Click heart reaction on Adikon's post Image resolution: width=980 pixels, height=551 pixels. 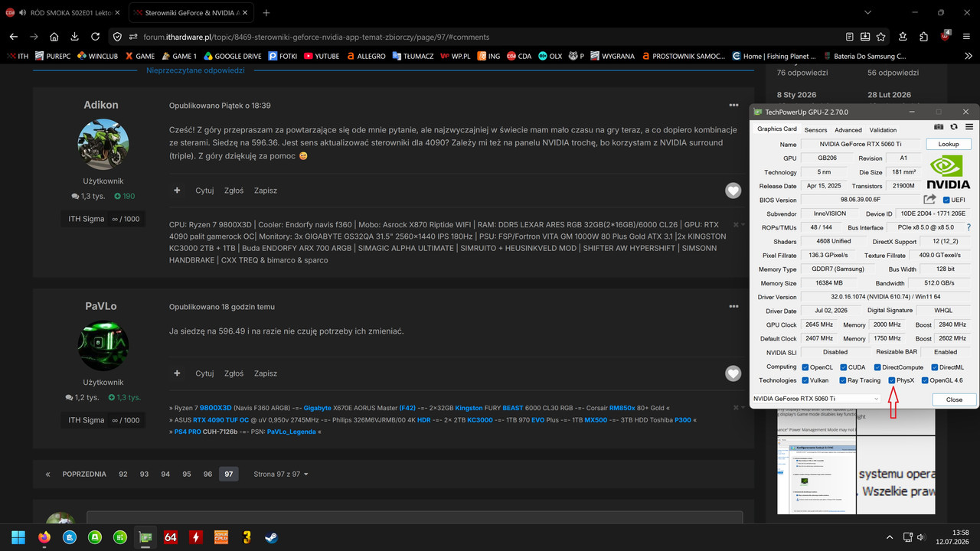[733, 191]
